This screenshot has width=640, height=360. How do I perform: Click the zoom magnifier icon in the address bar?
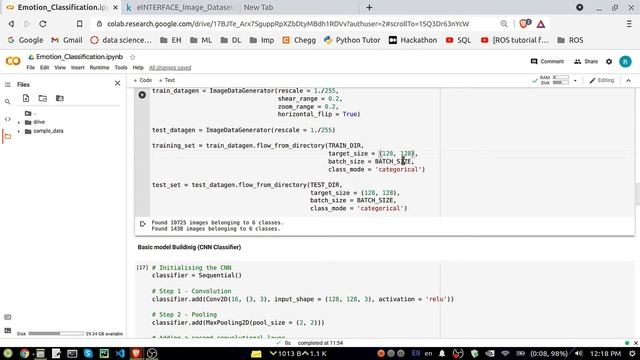click(504, 24)
